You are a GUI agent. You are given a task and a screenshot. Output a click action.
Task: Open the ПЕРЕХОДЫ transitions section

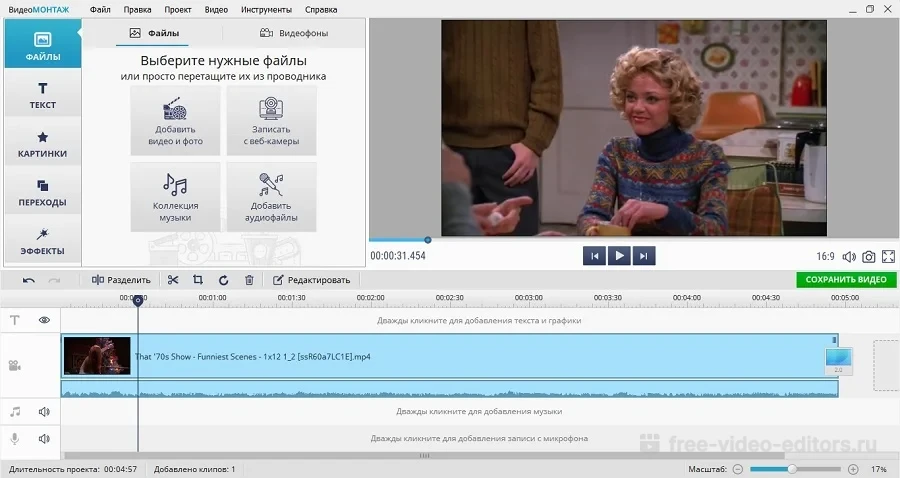pyautogui.click(x=43, y=193)
